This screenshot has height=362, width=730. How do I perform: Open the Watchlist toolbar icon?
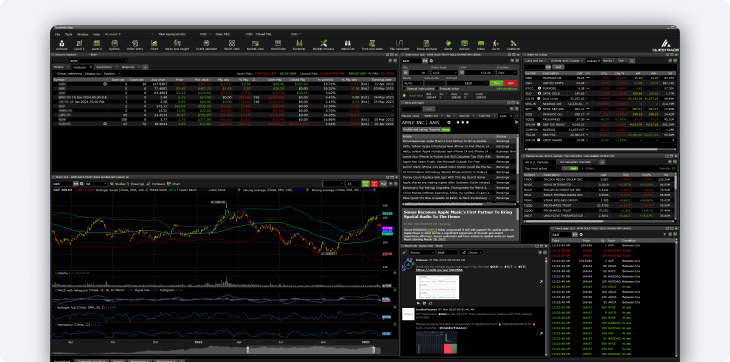tap(347, 45)
